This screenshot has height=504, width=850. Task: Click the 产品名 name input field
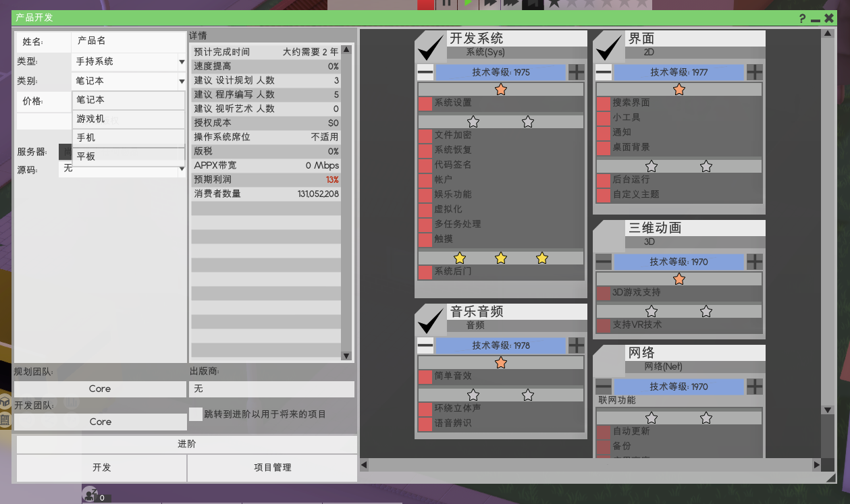tap(128, 41)
